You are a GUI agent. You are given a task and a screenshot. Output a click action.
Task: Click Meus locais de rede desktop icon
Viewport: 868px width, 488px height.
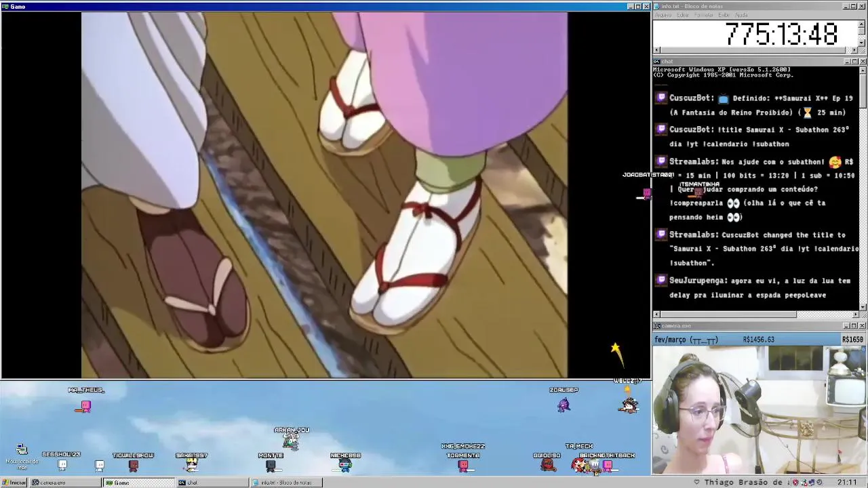pos(22,457)
